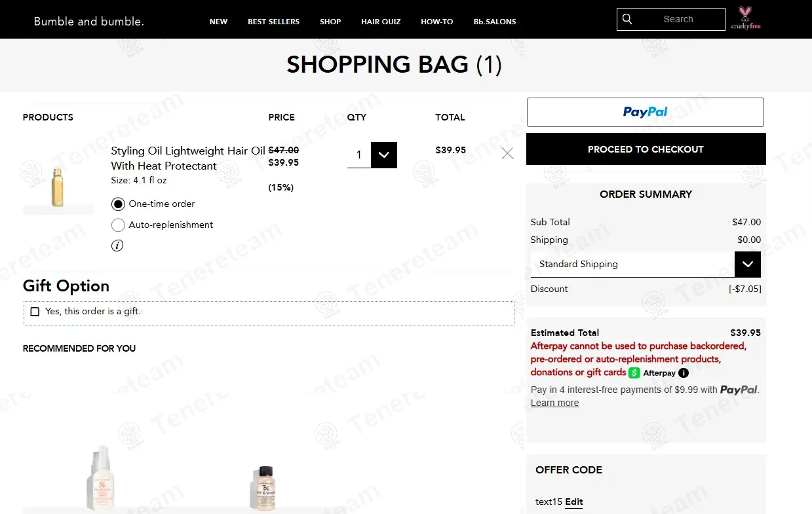Open the Styling Oil product thumbnail

tap(58, 185)
